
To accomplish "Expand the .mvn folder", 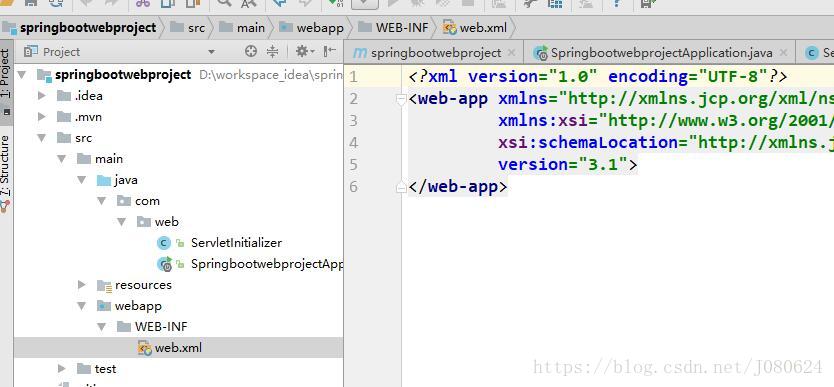I will (42, 117).
